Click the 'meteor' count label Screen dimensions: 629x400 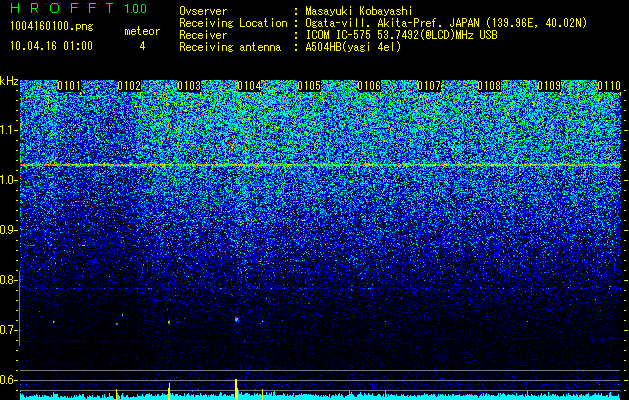[x=142, y=31]
